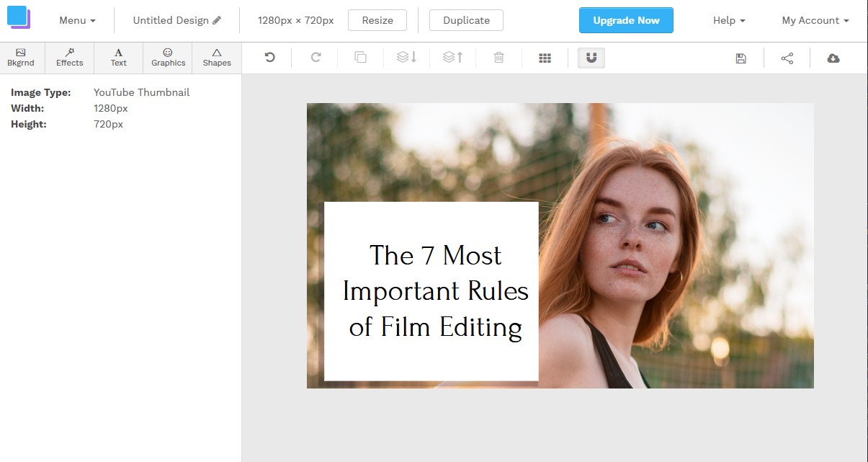868x462 pixels.
Task: Toggle the grid view icon
Action: pyautogui.click(x=545, y=58)
